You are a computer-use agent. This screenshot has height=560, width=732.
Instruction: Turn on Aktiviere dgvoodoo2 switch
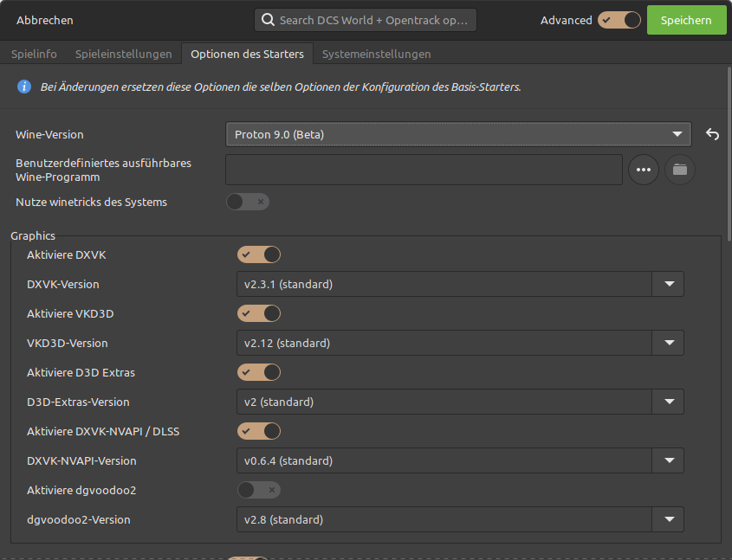click(259, 490)
